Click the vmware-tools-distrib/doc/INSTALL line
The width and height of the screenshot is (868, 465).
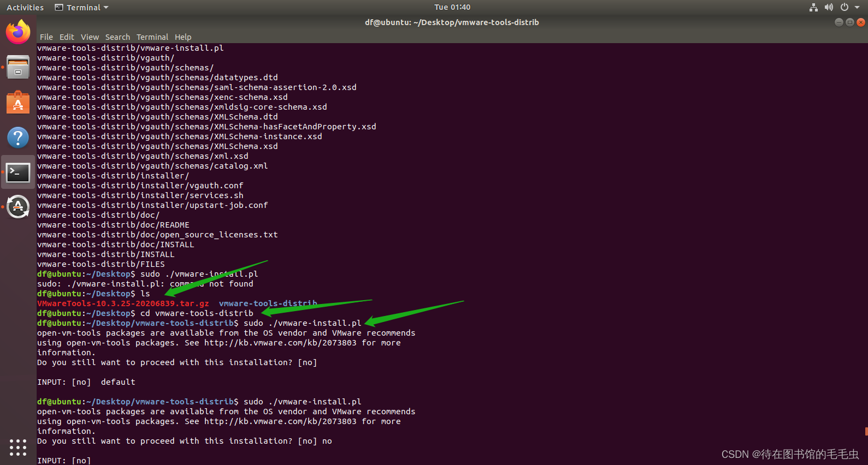pos(116,245)
